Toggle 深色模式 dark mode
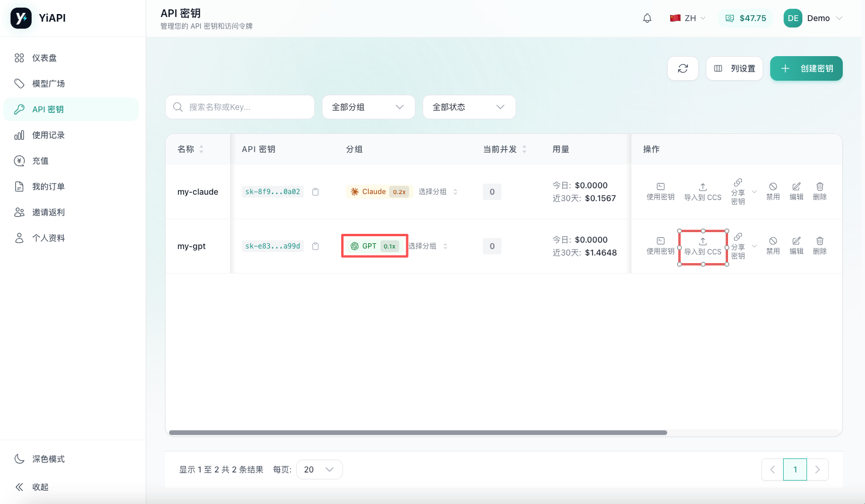The width and height of the screenshot is (865, 504). pos(71,459)
